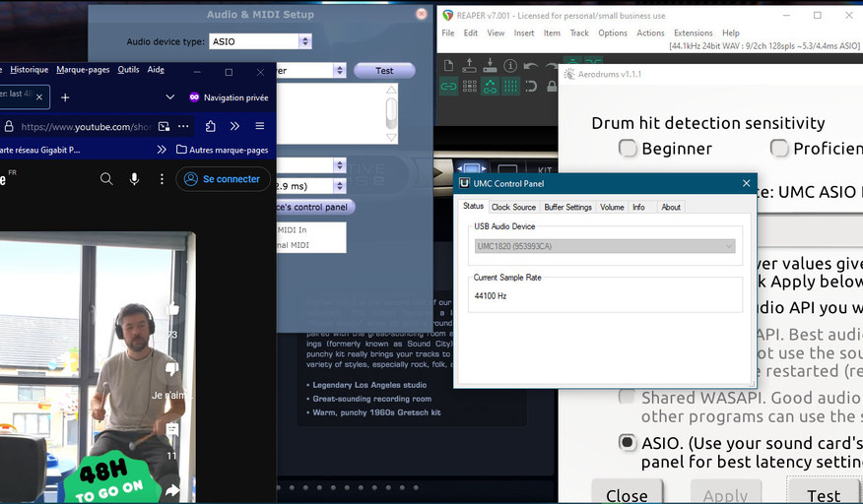Click share arrow on YouTube short
Screen dimensions: 863x504
pos(172,489)
